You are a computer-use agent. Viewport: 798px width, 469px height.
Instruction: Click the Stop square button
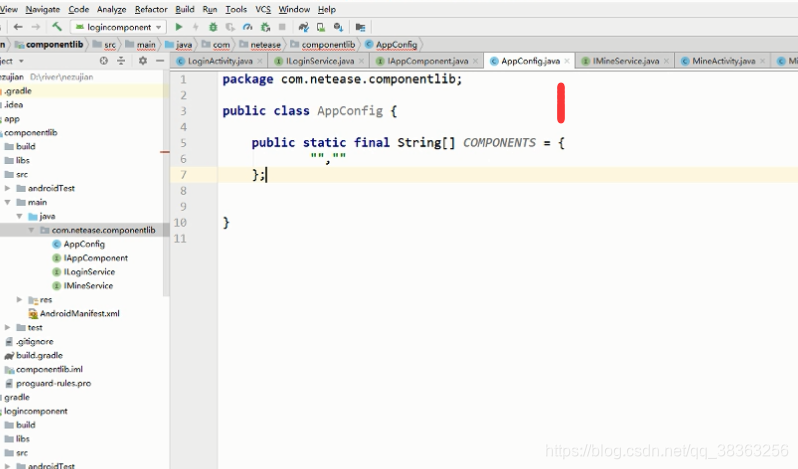[282, 27]
